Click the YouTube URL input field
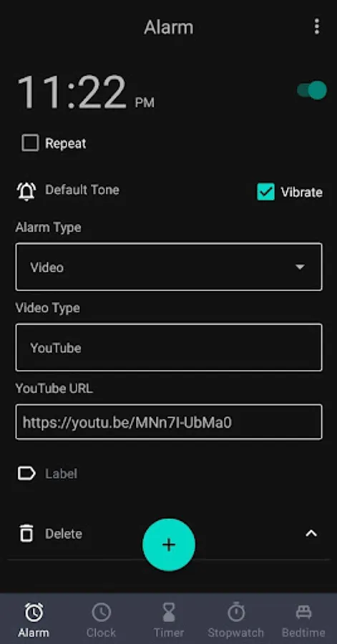The width and height of the screenshot is (337, 644). click(x=169, y=421)
